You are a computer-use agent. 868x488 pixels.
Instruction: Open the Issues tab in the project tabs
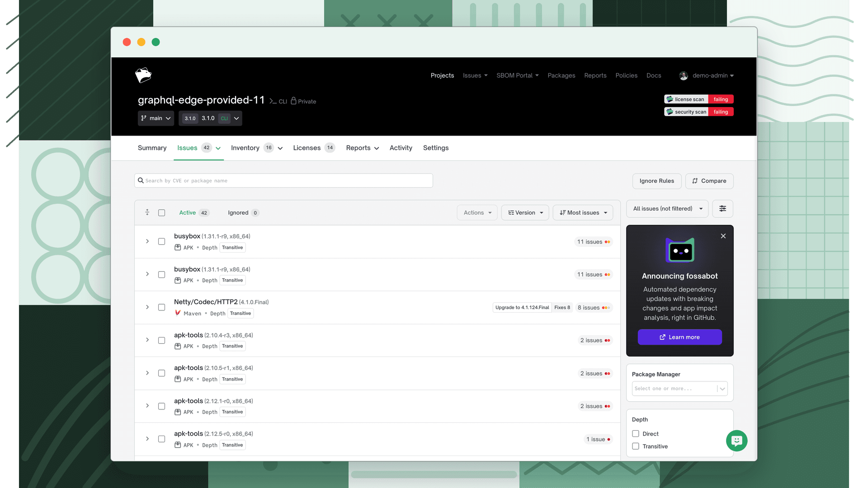pos(198,148)
